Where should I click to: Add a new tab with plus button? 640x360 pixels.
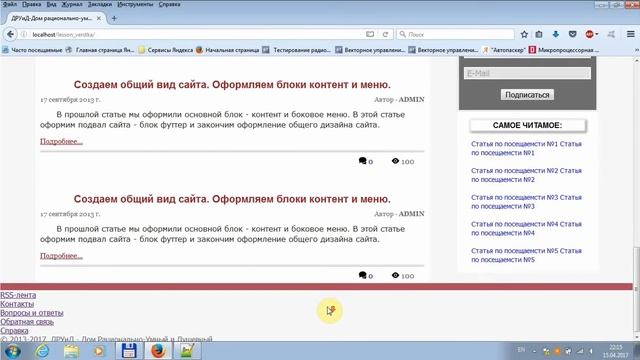tap(114, 18)
